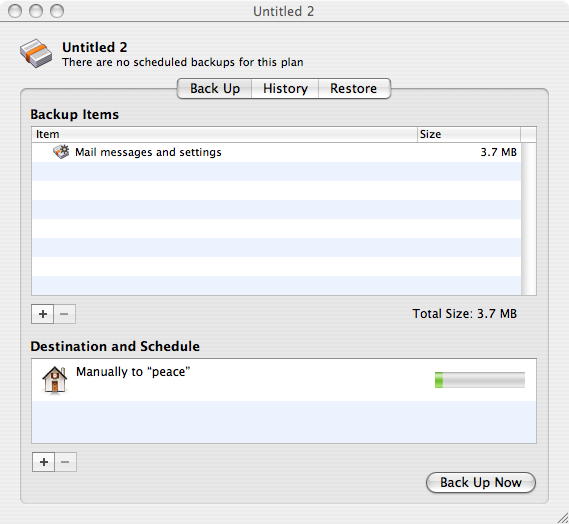Add a new backup item with plus button
The height and width of the screenshot is (524, 569).
(x=42, y=314)
